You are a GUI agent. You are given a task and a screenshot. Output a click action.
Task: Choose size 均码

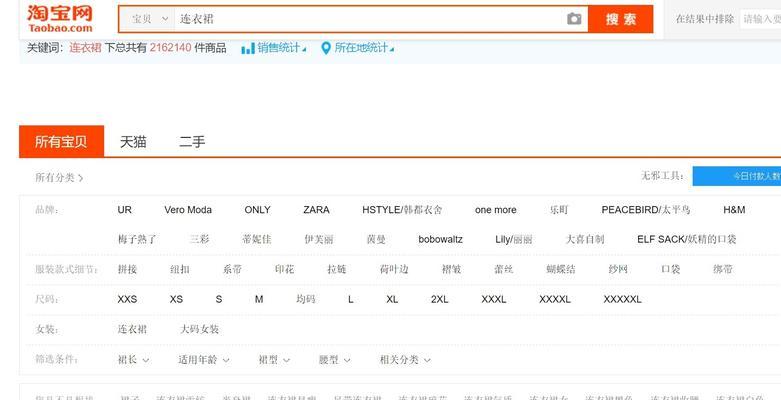point(306,299)
